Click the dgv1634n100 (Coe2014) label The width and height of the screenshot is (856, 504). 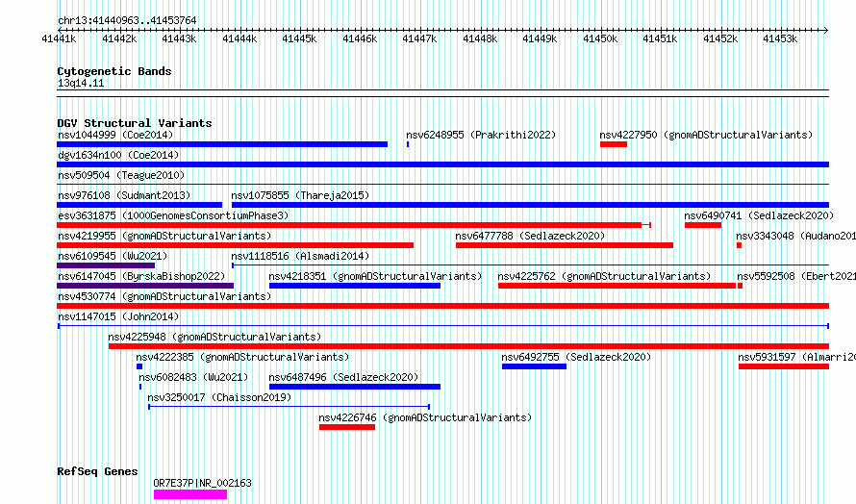tap(118, 155)
